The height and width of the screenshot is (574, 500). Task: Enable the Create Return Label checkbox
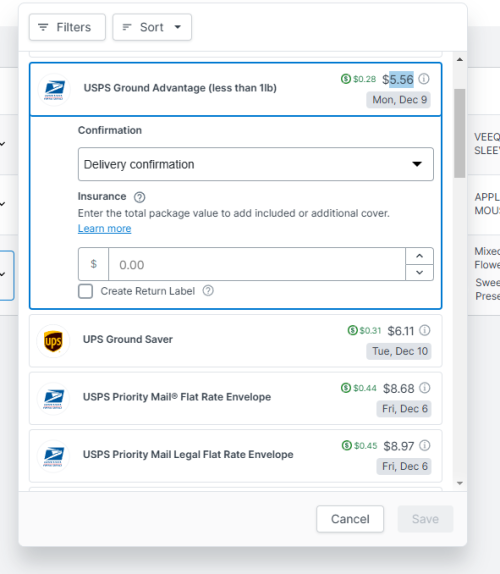point(85,291)
